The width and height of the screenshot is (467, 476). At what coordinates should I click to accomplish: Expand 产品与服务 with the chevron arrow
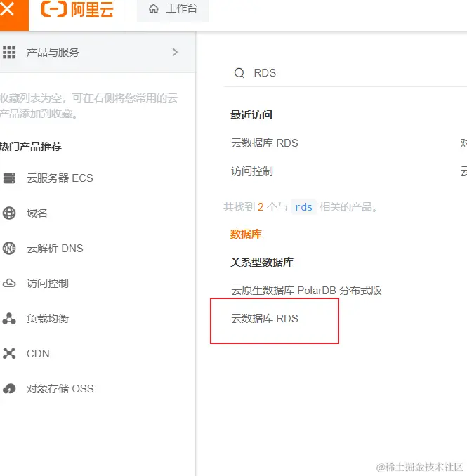coord(175,52)
